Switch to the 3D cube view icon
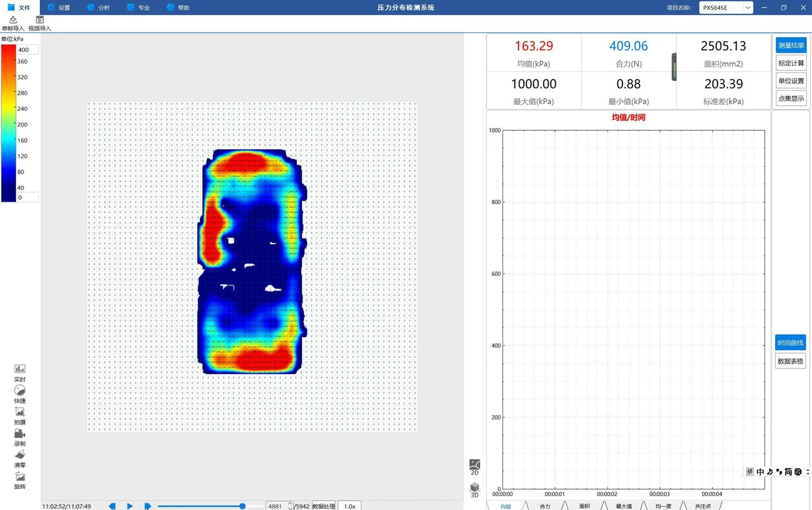 [475, 487]
